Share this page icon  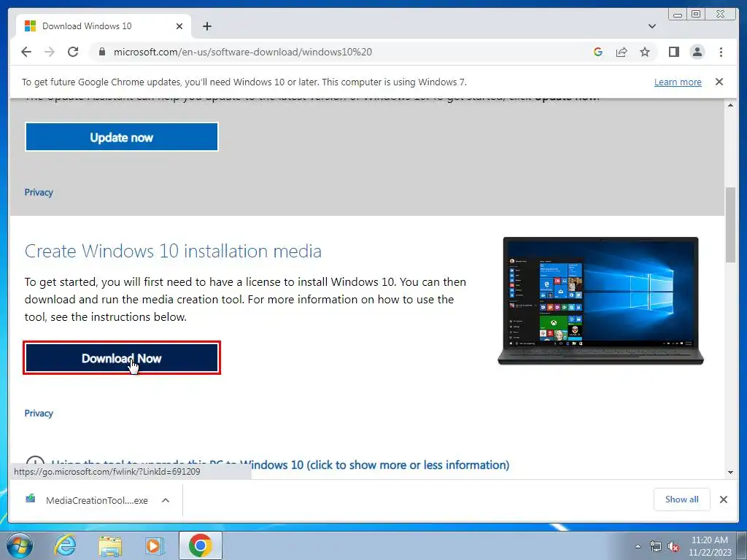coord(622,52)
